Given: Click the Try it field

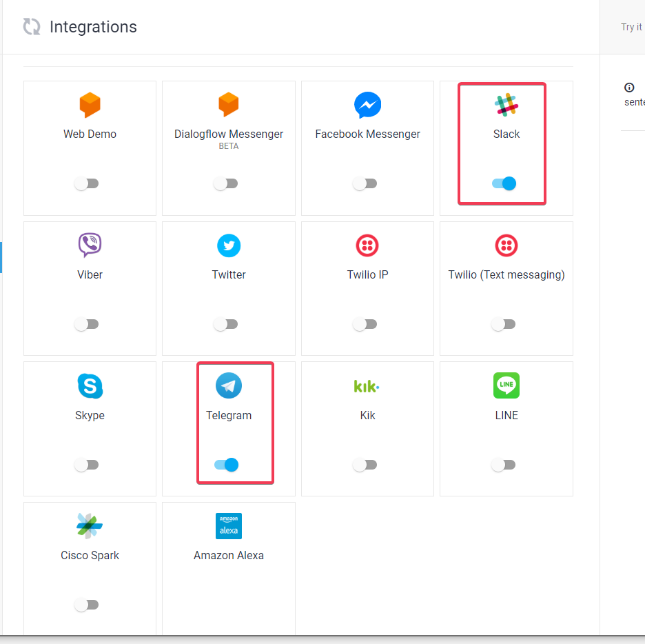Looking at the screenshot, I should [x=631, y=27].
